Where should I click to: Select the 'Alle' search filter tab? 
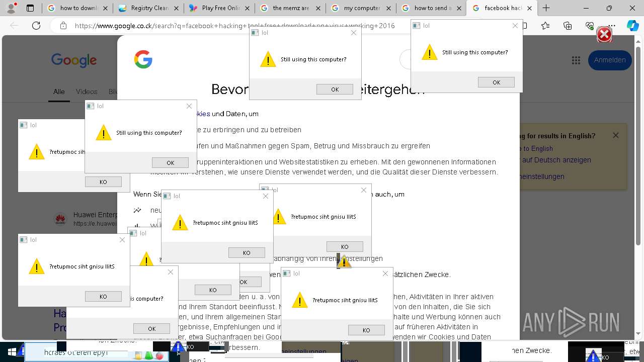[59, 92]
